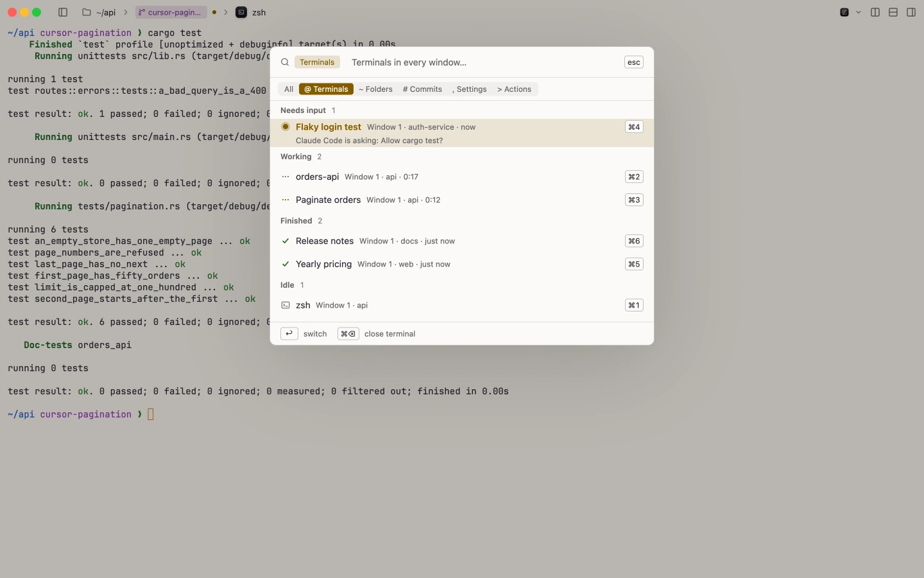Click the zsh terminal icon in breadcrumb

coord(241,12)
